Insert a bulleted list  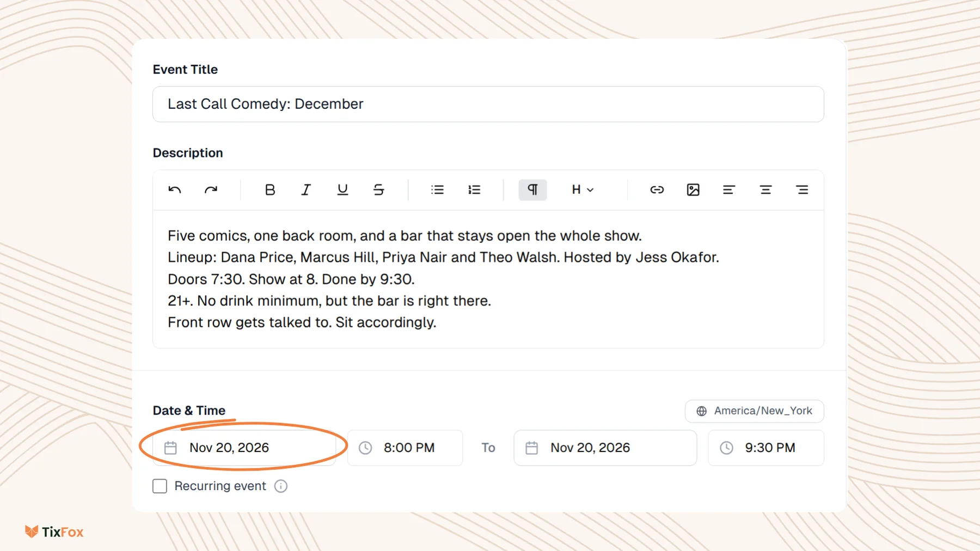pyautogui.click(x=437, y=190)
